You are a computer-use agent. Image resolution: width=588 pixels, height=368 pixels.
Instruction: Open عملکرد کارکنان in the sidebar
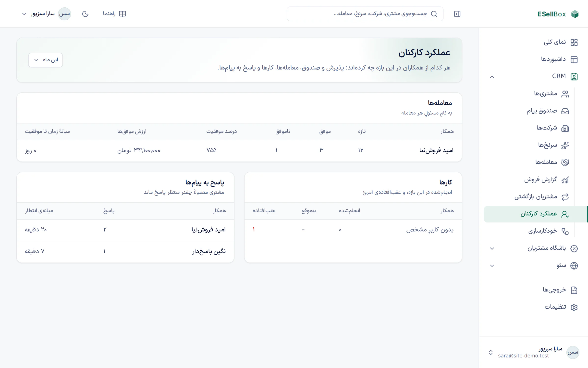pyautogui.click(x=535, y=214)
